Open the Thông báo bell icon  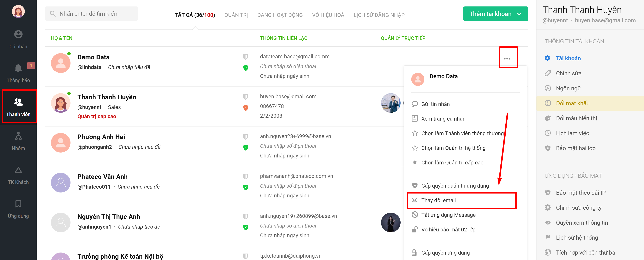click(18, 68)
